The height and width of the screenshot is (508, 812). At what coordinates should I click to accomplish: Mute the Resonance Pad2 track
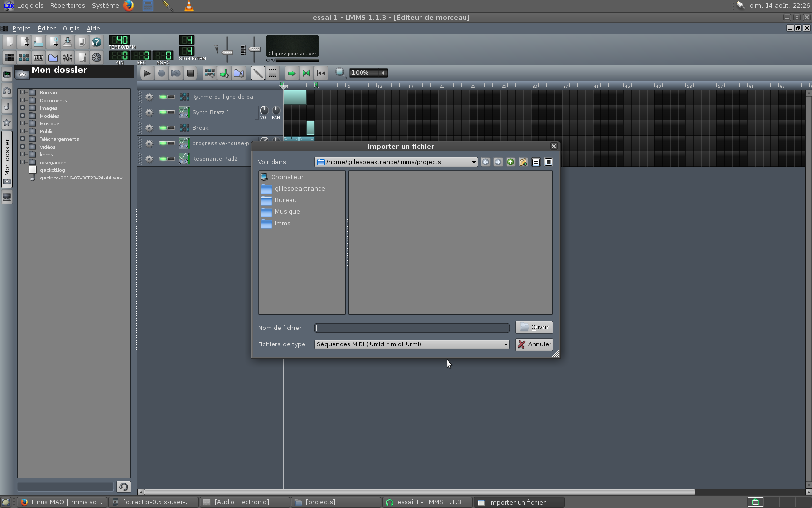pos(163,159)
